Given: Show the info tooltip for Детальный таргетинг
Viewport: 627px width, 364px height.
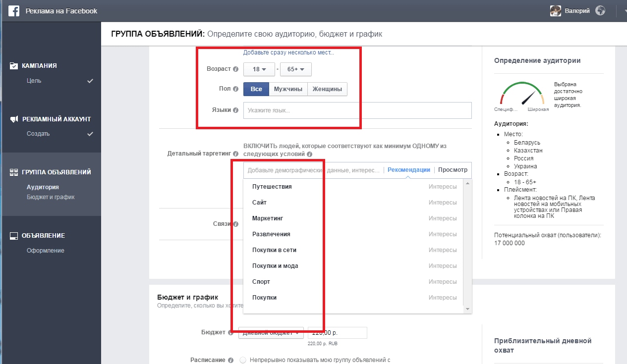Looking at the screenshot, I should pos(236,154).
